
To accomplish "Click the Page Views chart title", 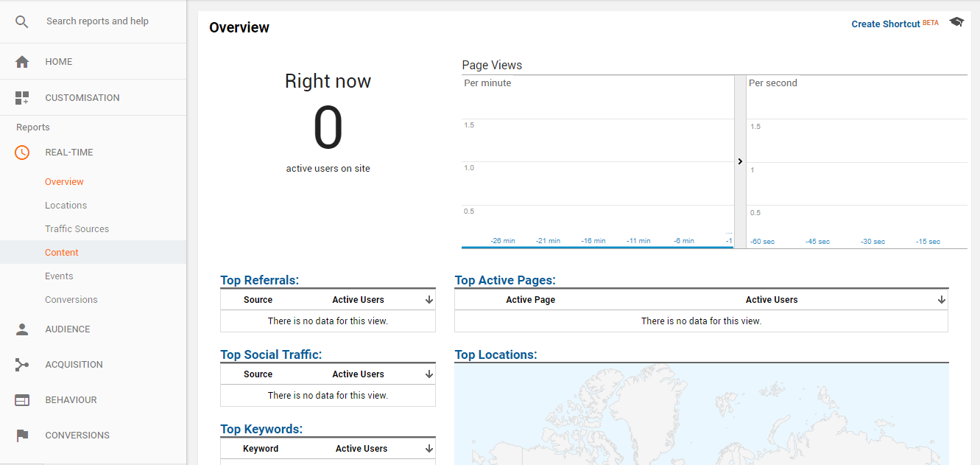I will point(492,66).
